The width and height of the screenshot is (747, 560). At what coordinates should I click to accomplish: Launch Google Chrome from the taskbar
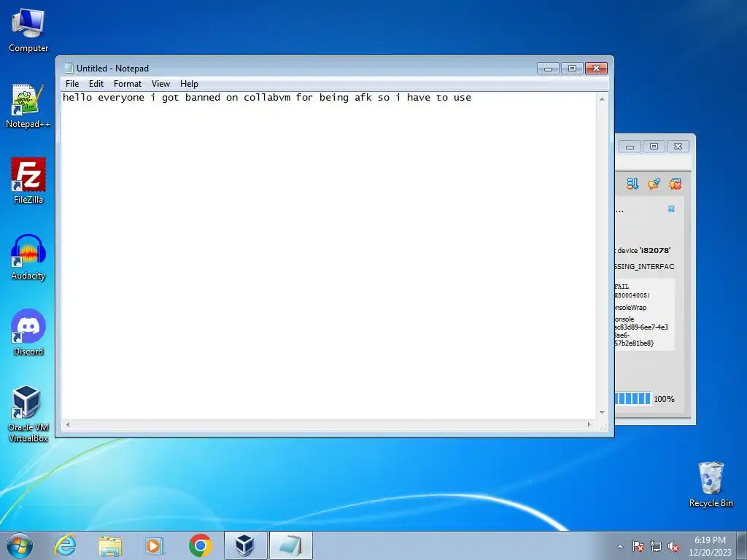coord(200,545)
